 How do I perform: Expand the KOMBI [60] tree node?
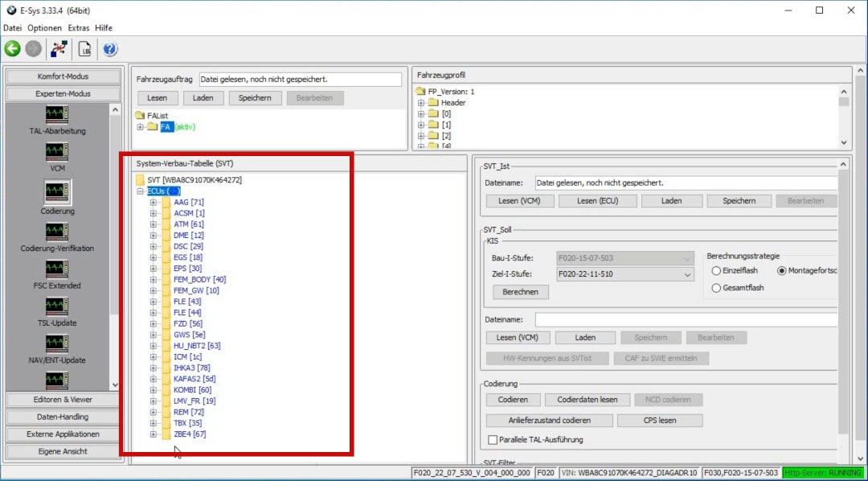(x=154, y=390)
